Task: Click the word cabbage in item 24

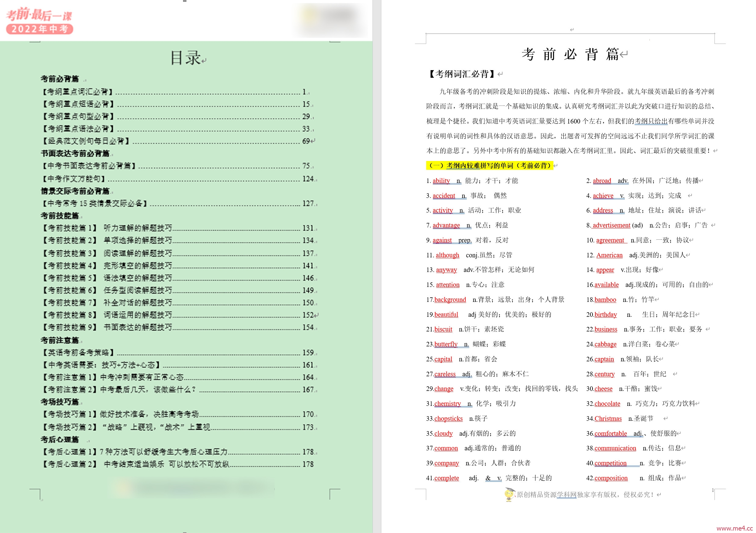Action: (606, 344)
